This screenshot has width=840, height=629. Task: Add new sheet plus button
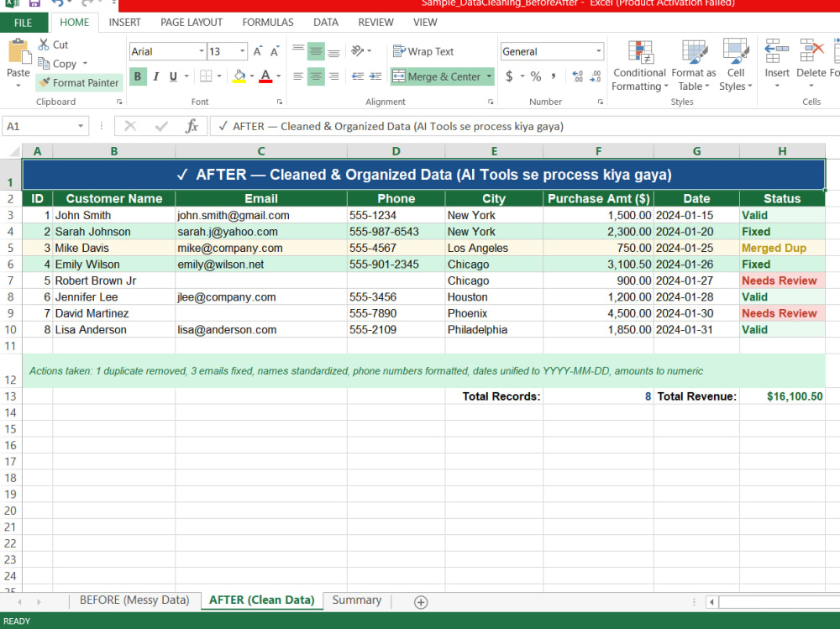click(x=421, y=602)
